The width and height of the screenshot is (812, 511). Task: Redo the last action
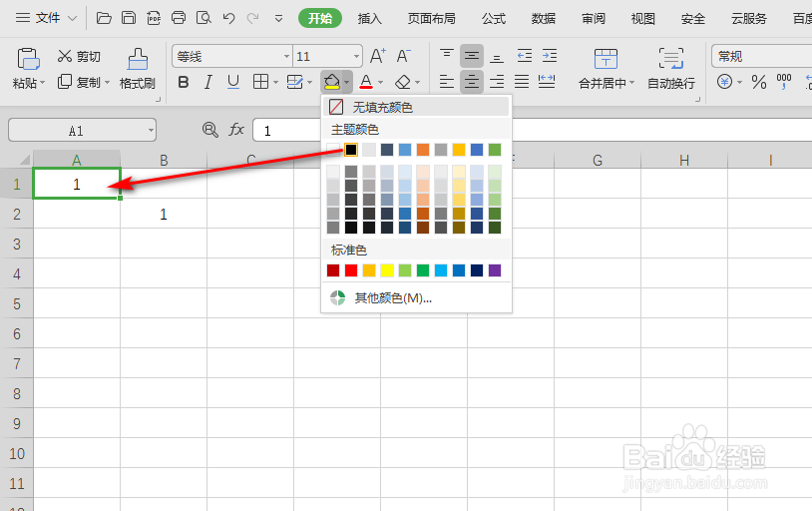pos(252,19)
